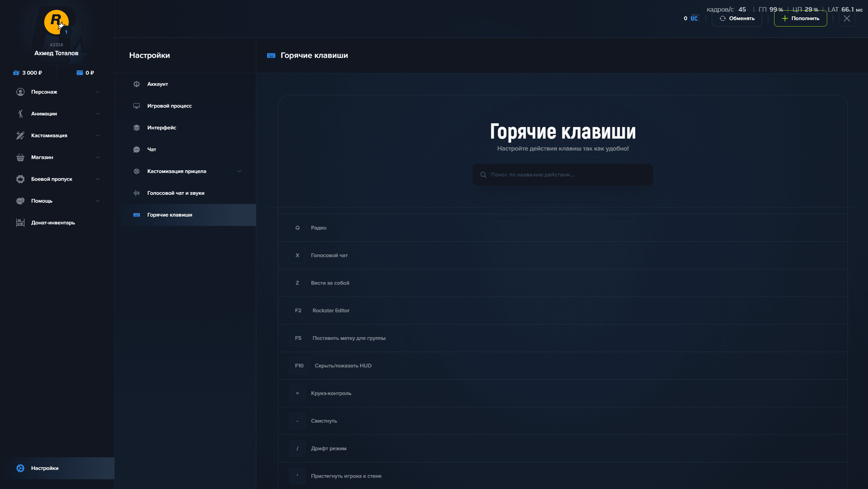This screenshot has height=489, width=868.
Task: Click the Обменять button
Action: (737, 18)
